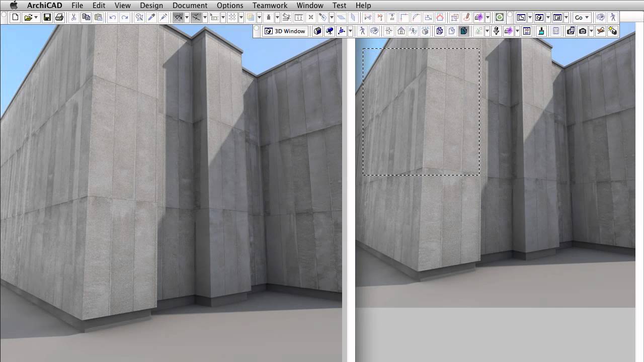The image size is (644, 362).
Task: Pick up parameters with the eyedropper icon
Action: [x=151, y=18]
